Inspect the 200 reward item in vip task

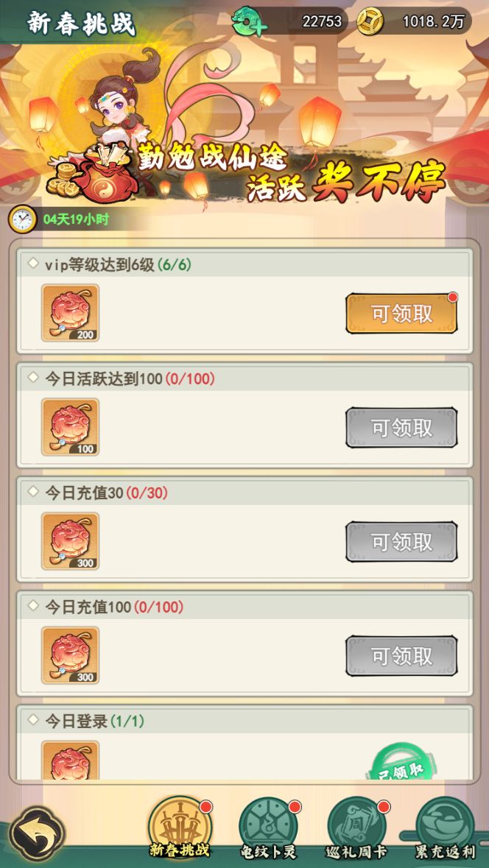(71, 313)
